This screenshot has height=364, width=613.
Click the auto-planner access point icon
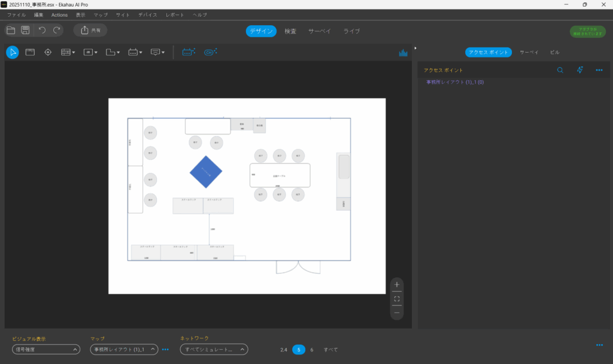click(189, 52)
